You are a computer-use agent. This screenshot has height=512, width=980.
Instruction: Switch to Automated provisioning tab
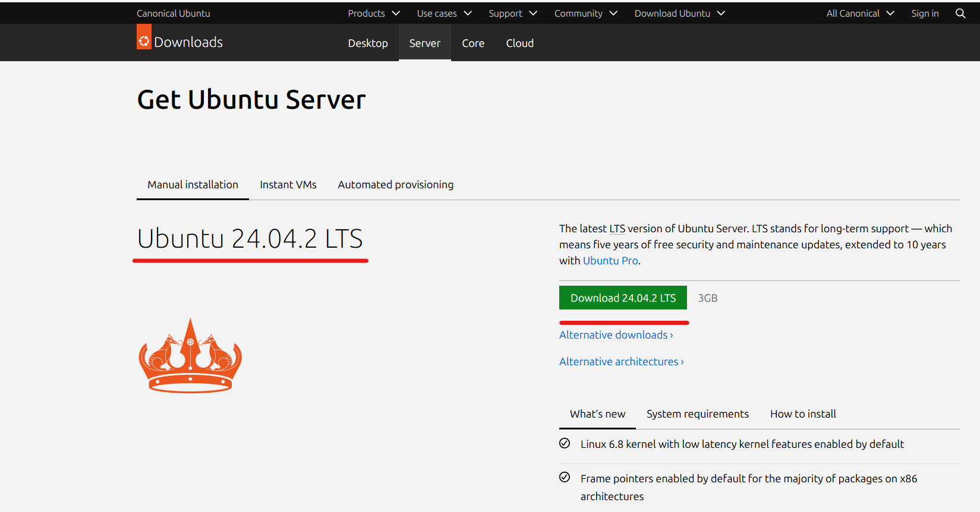pos(396,185)
